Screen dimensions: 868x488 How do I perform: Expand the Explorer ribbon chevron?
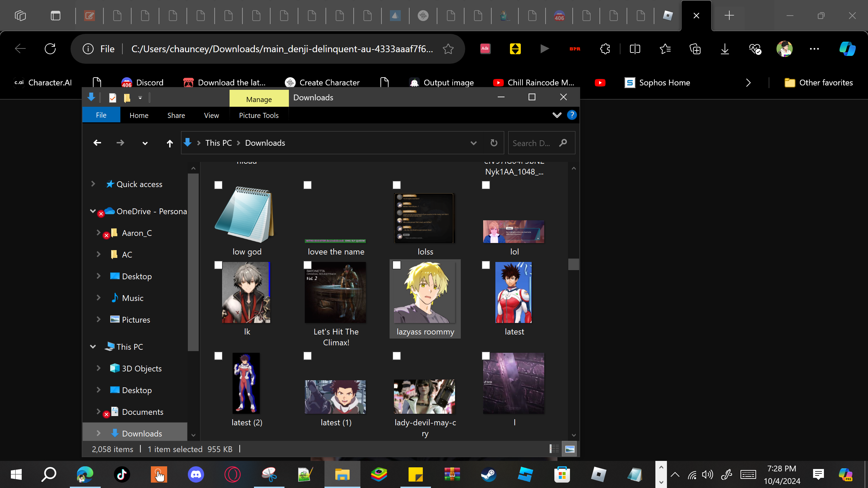tap(557, 115)
